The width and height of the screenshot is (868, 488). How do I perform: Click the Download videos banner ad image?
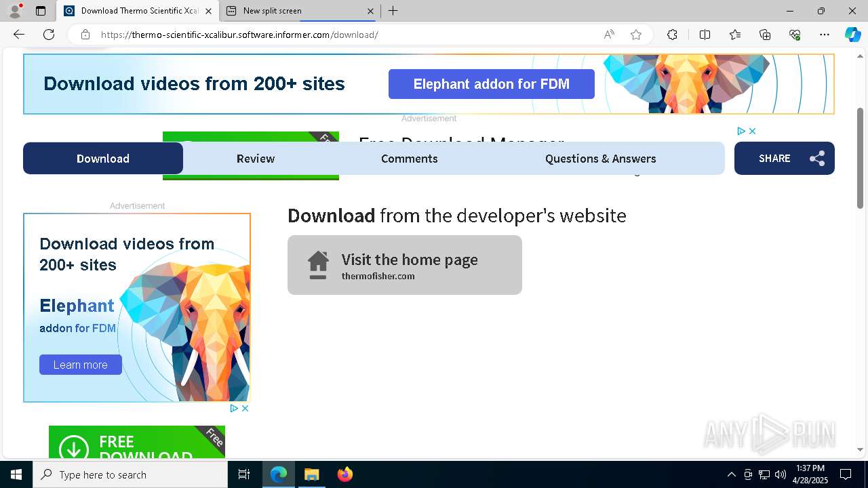[x=429, y=84]
